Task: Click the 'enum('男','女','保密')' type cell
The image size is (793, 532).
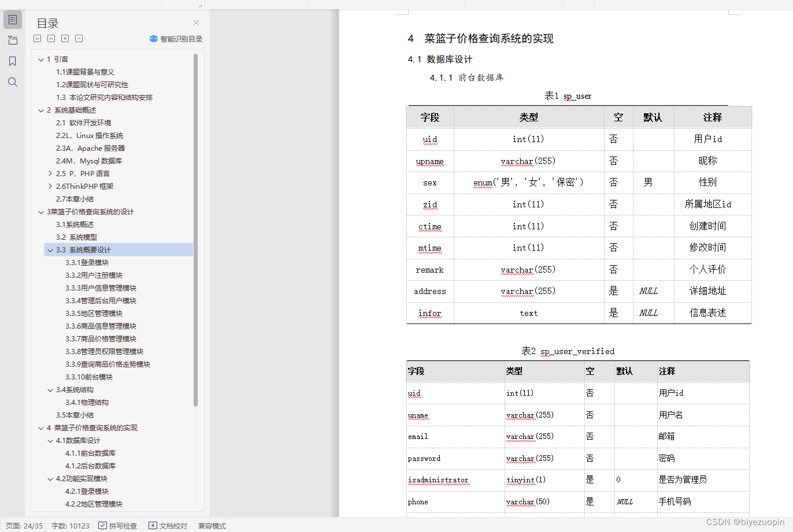Action: click(528, 183)
